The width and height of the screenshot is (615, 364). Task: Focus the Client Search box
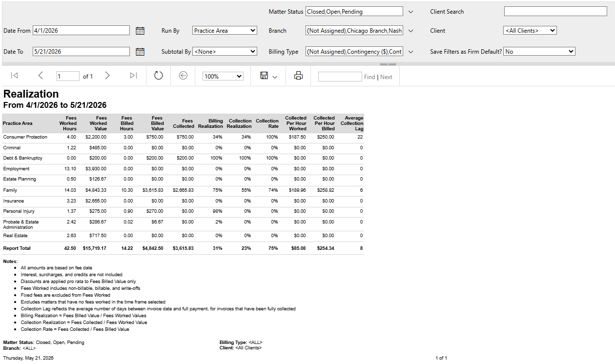[555, 11]
